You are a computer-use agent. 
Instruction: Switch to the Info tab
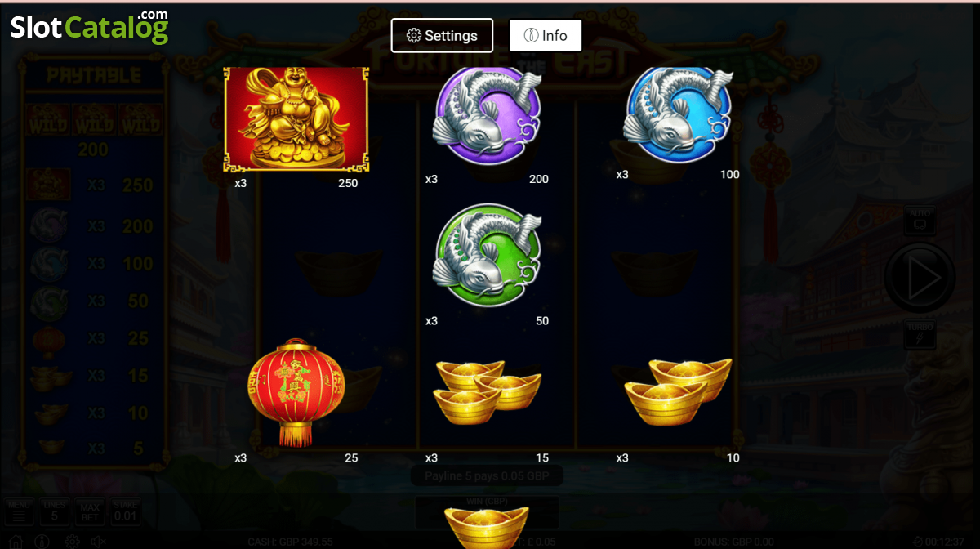click(546, 35)
